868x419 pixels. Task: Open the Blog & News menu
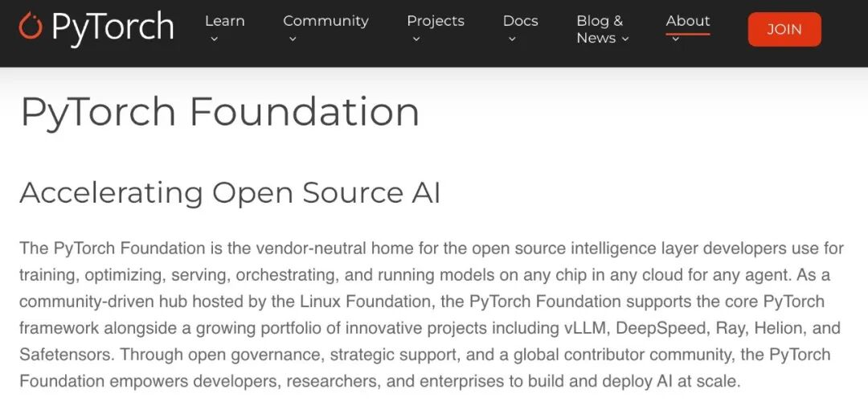[x=600, y=30]
